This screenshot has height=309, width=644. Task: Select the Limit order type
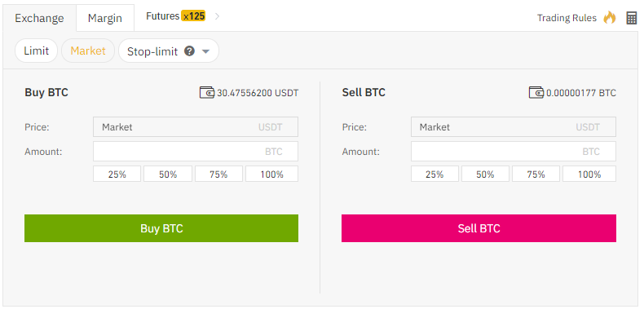36,51
